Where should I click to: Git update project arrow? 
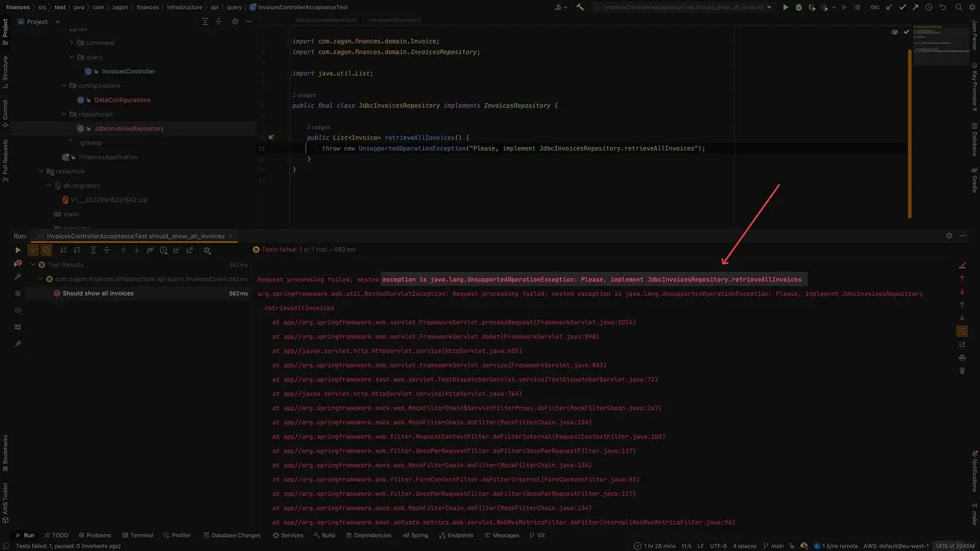[x=889, y=7]
